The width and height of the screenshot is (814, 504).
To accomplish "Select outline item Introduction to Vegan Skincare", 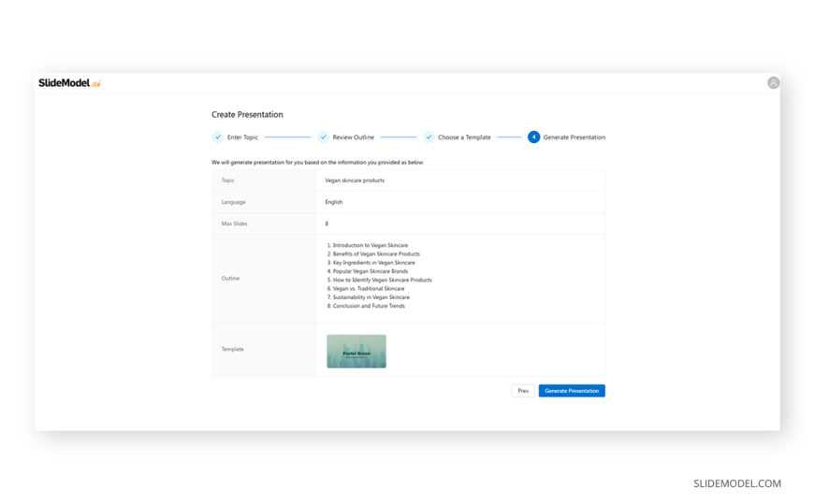I will tap(370, 245).
